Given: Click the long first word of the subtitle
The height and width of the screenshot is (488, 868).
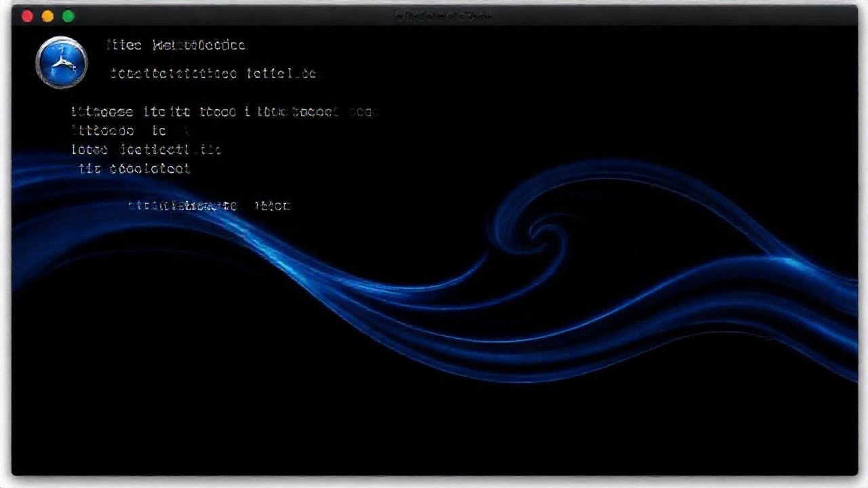Looking at the screenshot, I should click(x=174, y=73).
